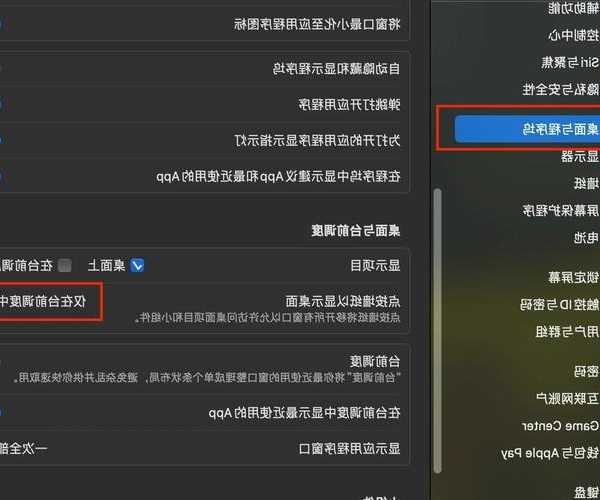
Task: Open 钱包与Apple Pay settings
Action: [x=550, y=453]
